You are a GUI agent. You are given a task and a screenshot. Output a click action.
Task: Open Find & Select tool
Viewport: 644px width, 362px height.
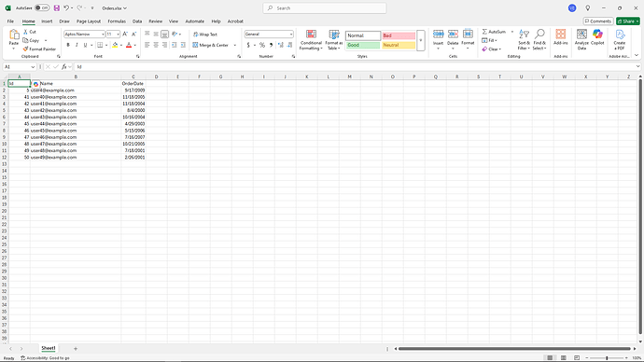tap(539, 40)
